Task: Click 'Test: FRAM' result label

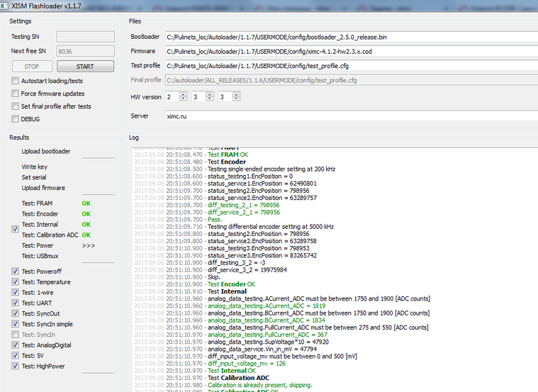Action: (37, 203)
